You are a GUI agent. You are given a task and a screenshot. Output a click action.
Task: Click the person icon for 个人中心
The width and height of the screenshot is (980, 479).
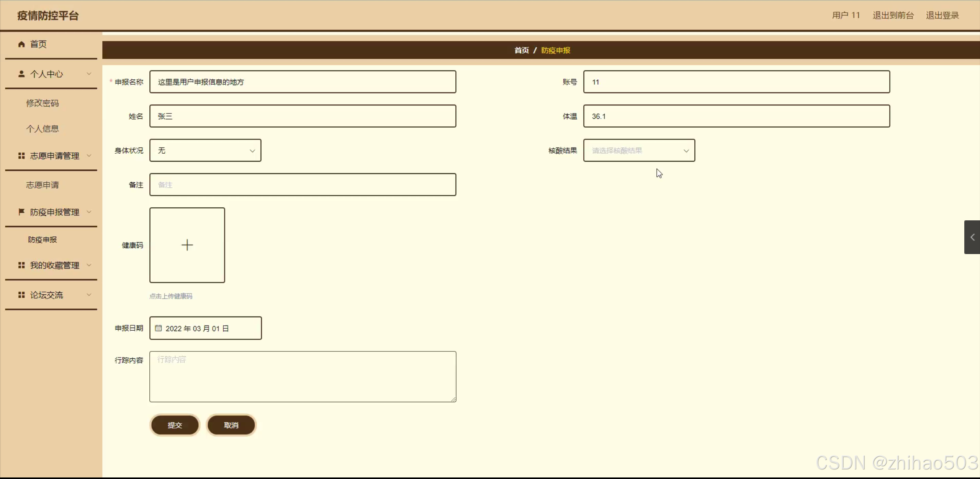[21, 74]
